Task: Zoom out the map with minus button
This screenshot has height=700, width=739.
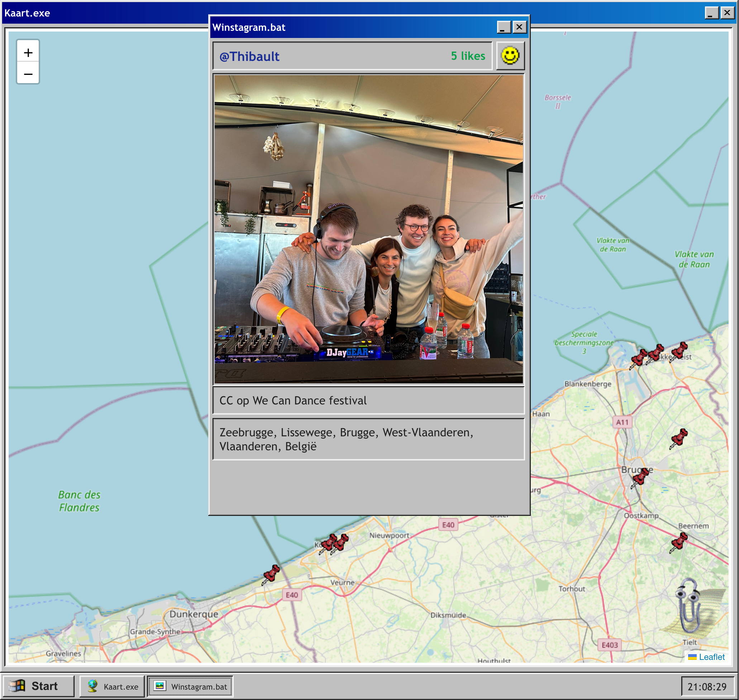Action: tap(28, 74)
